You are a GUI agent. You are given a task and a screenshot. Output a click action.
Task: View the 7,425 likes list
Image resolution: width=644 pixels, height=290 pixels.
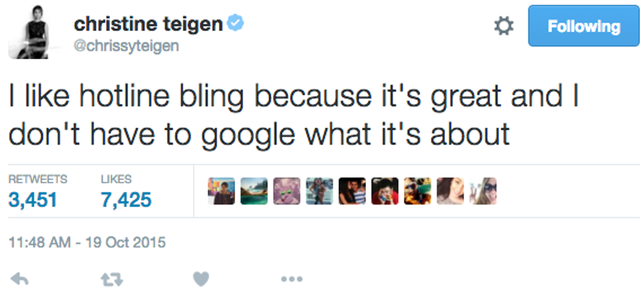pyautogui.click(x=126, y=199)
